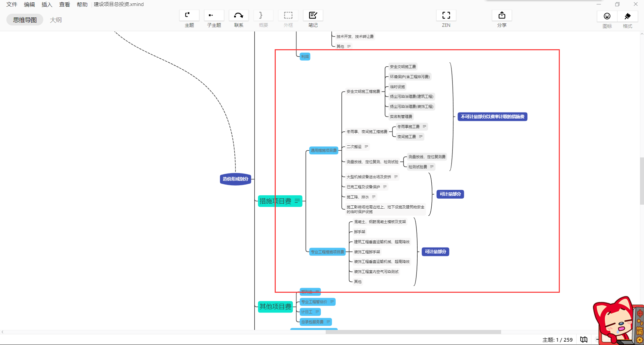Switch to 思维导图 view tab

coord(25,20)
